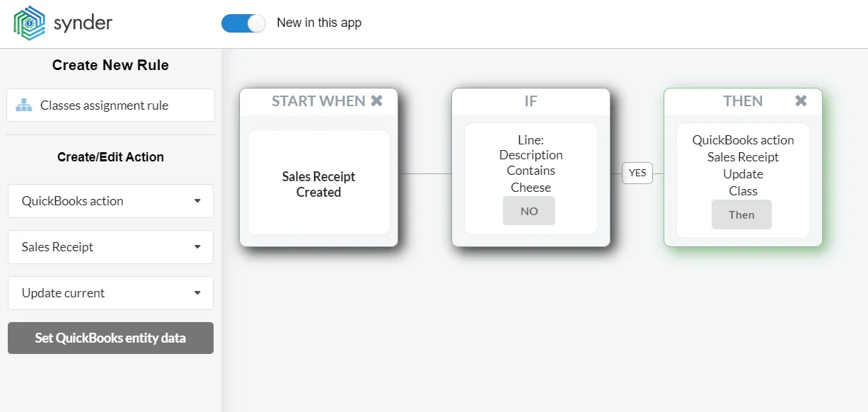Click the IF block header
This screenshot has height=412, width=868.
pos(531,101)
